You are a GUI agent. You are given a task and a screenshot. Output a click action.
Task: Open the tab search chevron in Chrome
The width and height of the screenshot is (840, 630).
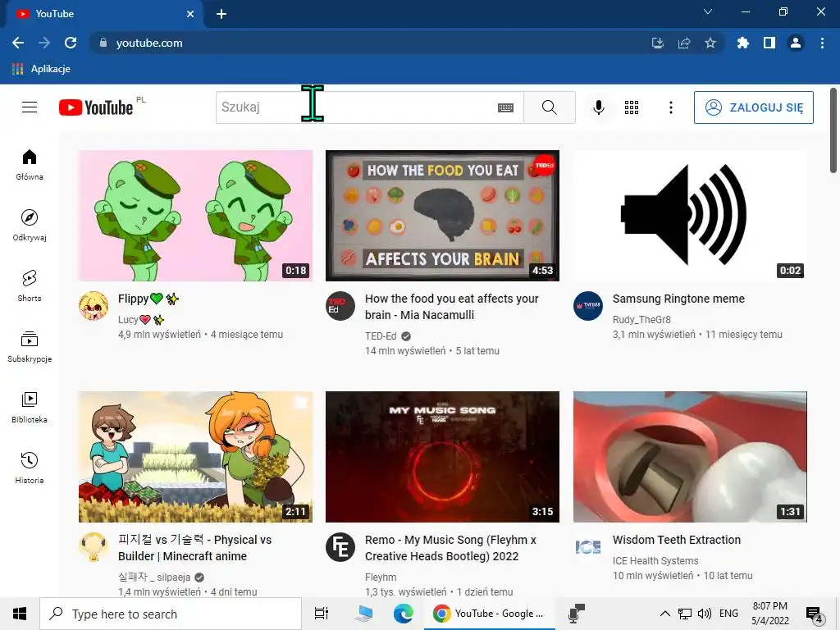tap(708, 11)
